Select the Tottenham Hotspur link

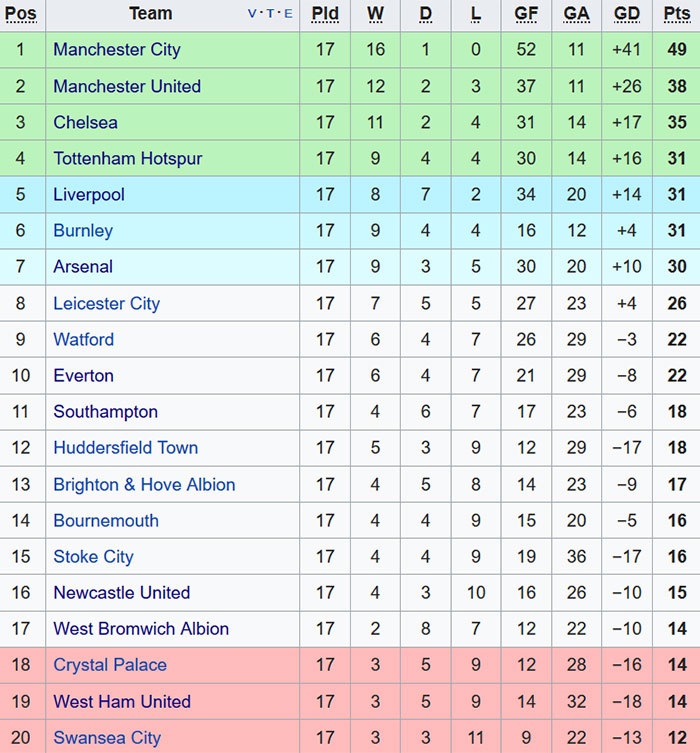pyautogui.click(x=128, y=158)
